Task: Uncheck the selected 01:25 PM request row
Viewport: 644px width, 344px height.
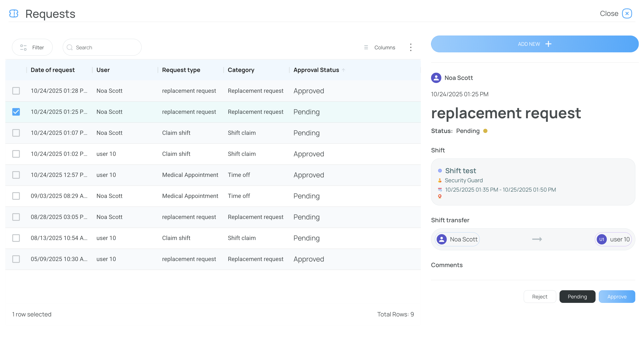Action: tap(16, 112)
